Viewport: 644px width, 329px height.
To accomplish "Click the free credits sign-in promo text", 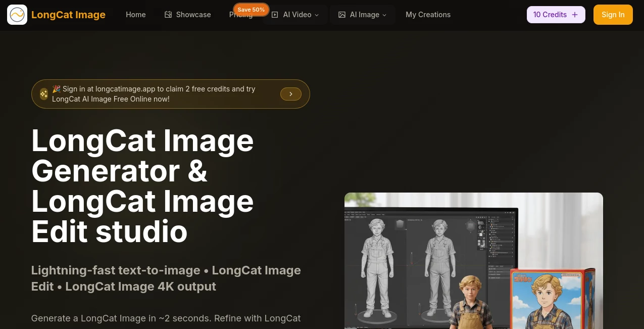I will 154,93.
